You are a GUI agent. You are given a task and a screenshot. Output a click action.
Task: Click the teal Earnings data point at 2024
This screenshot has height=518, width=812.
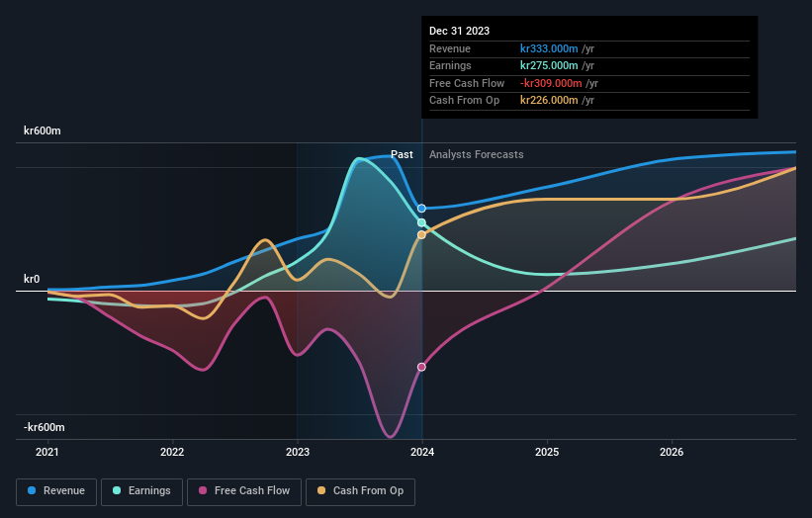coord(421,222)
